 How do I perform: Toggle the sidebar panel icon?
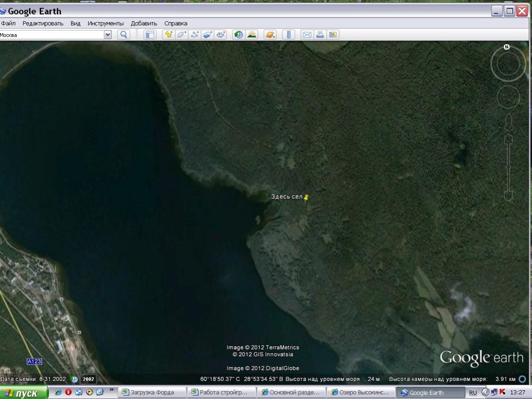point(150,35)
